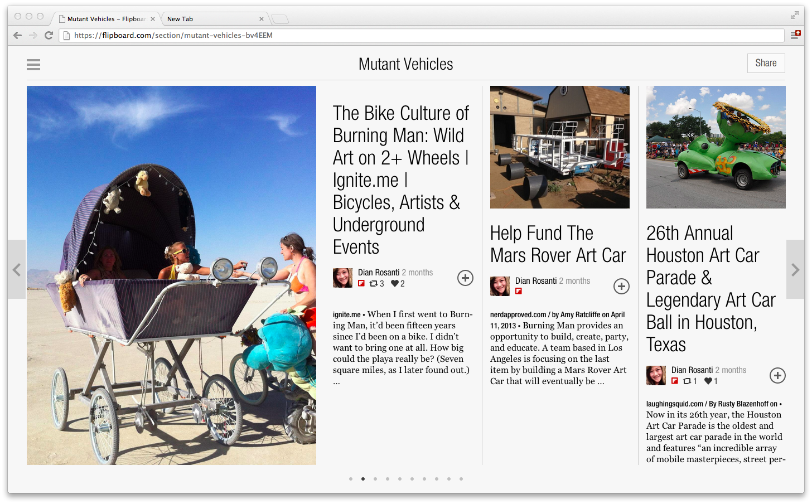Click Dian Rosanti name under Bike Culture article
The height and width of the screenshot is (504, 812).
[x=379, y=273]
